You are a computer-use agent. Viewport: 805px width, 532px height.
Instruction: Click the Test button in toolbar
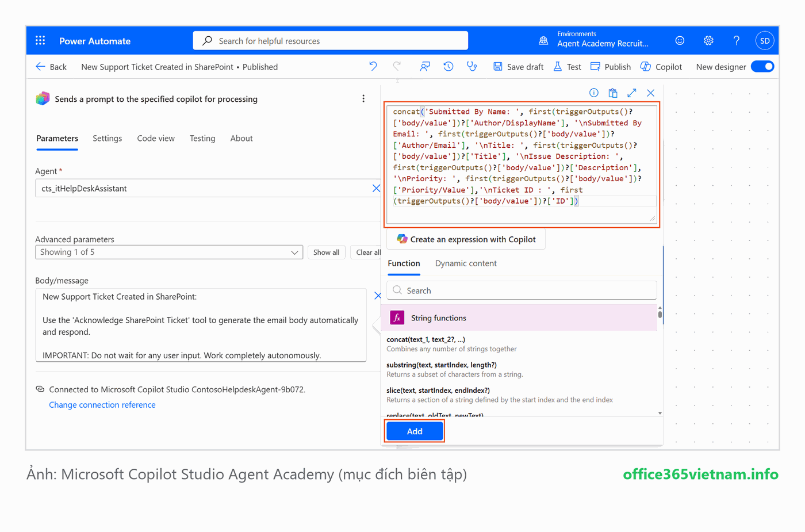(567, 67)
